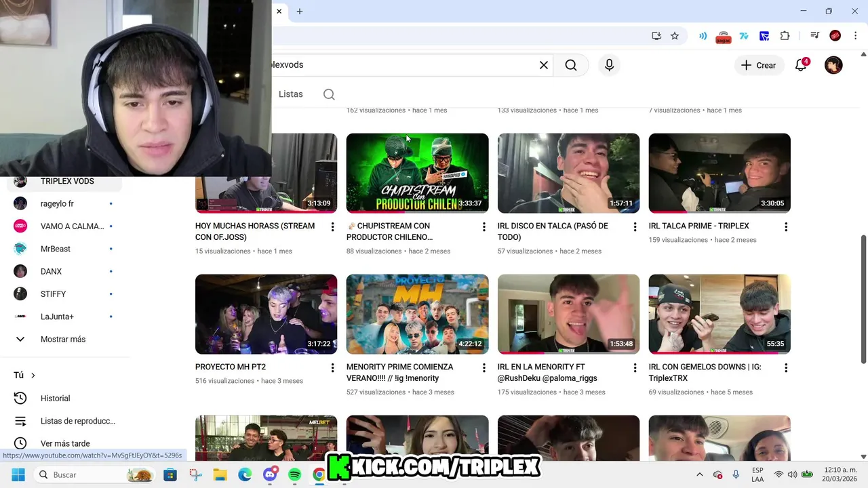The height and width of the screenshot is (488, 868).
Task: Open ESP LAA language switcher
Action: click(757, 474)
